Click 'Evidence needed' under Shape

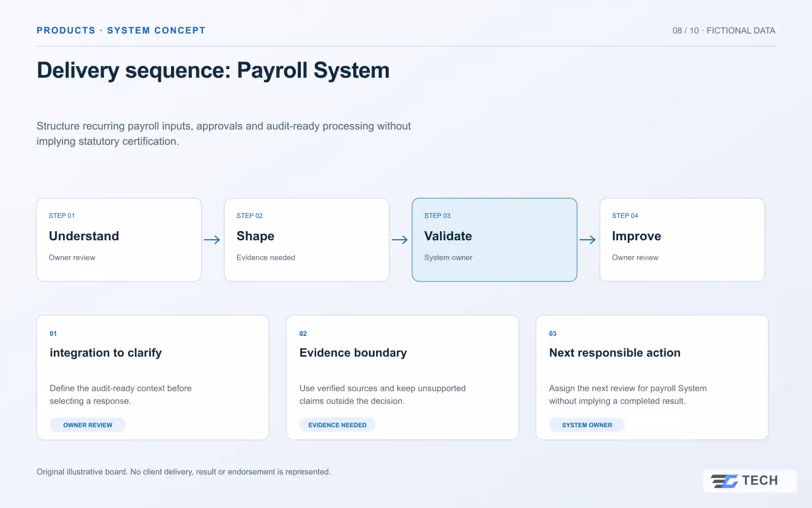tap(266, 258)
